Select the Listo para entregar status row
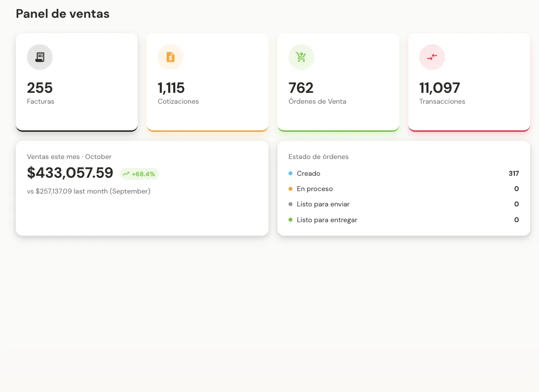 click(x=404, y=220)
